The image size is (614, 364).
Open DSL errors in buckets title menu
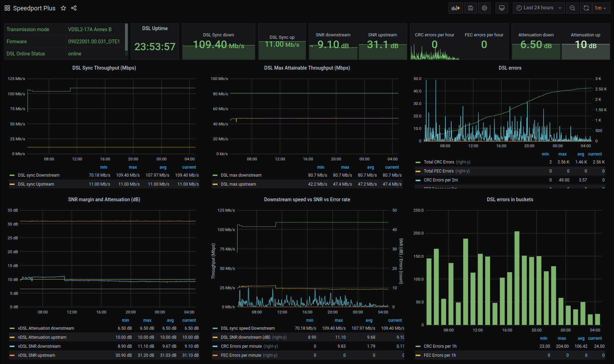tap(510, 199)
